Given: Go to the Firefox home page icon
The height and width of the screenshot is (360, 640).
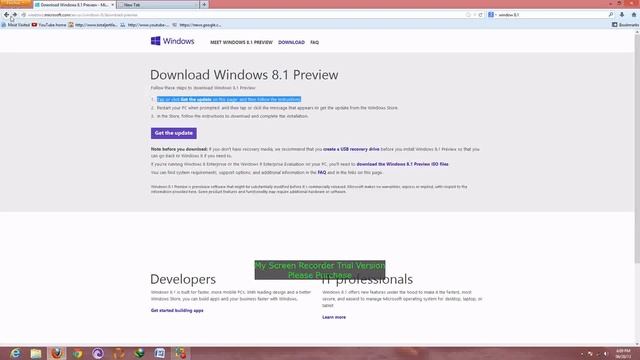Looking at the screenshot, I should [x=633, y=15].
